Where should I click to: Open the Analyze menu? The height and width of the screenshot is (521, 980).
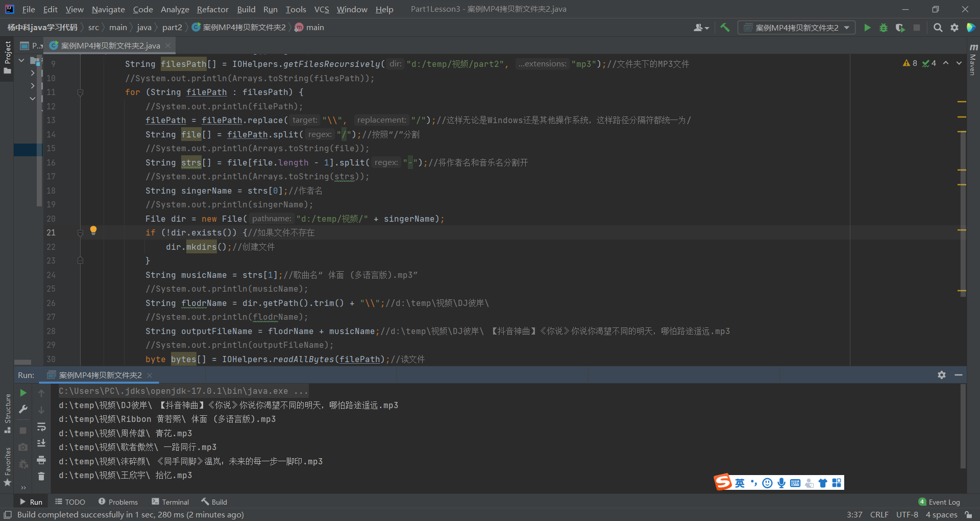pyautogui.click(x=175, y=9)
